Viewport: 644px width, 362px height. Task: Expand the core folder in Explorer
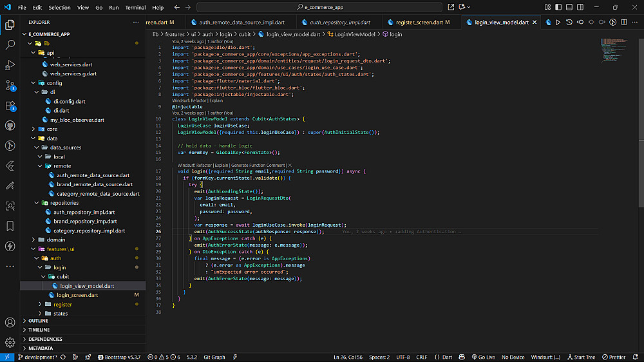(52, 129)
